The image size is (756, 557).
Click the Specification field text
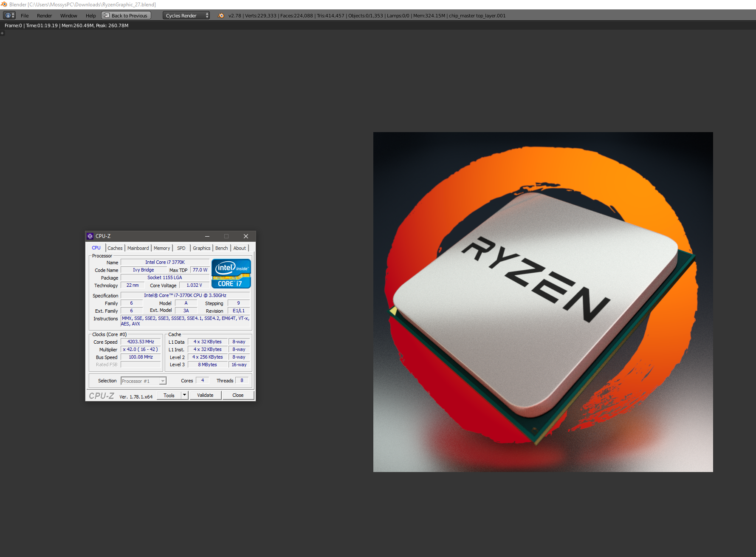coord(185,295)
